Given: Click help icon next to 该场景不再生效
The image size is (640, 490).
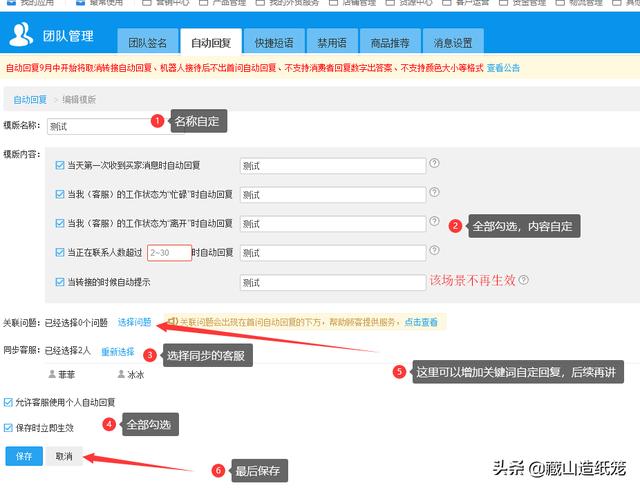Looking at the screenshot, I should point(523,281).
